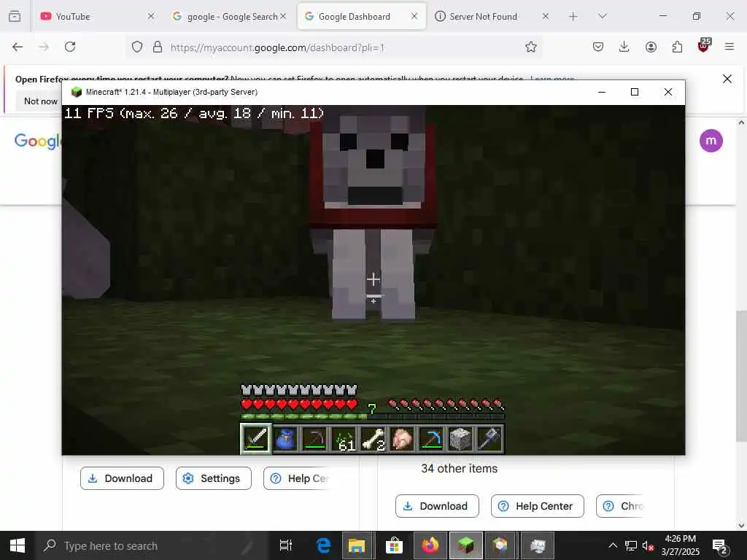
Task: Launch Microsoft Edge from the taskbar
Action: [323, 545]
